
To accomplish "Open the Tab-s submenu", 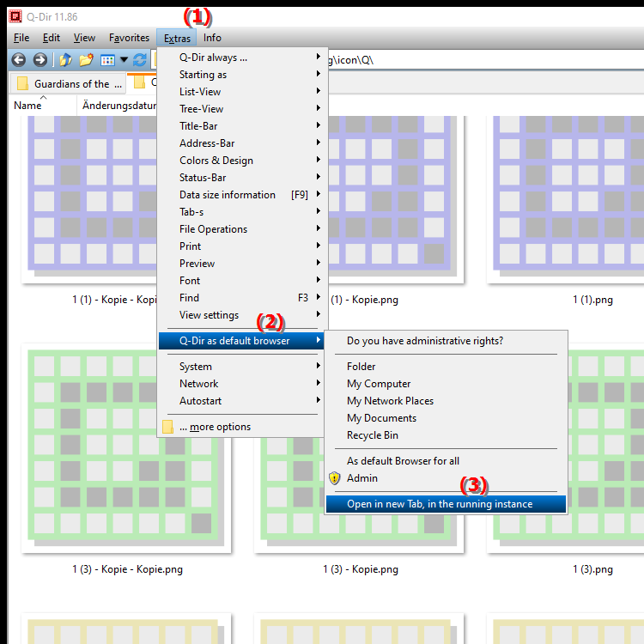I will (x=241, y=212).
